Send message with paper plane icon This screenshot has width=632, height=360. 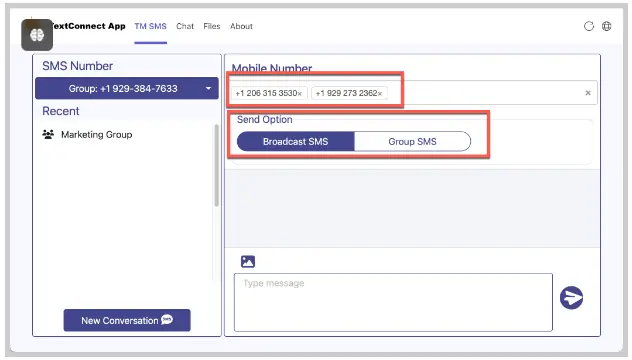pos(571,298)
